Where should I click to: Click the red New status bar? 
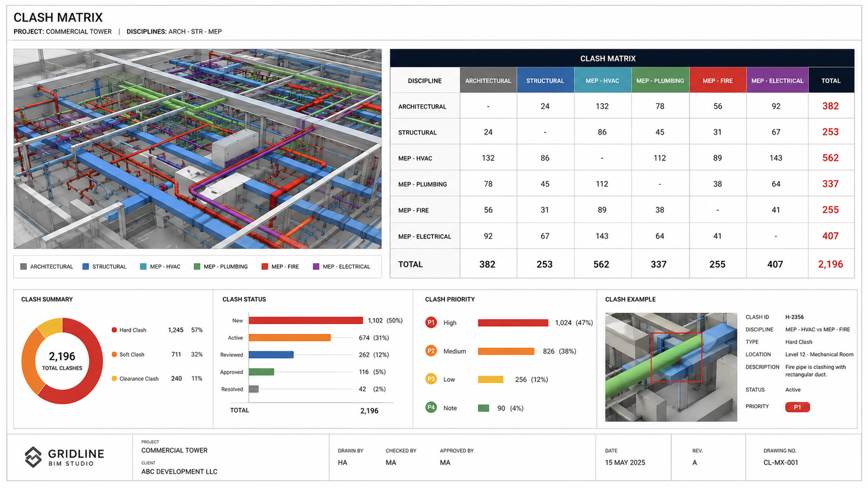306,320
